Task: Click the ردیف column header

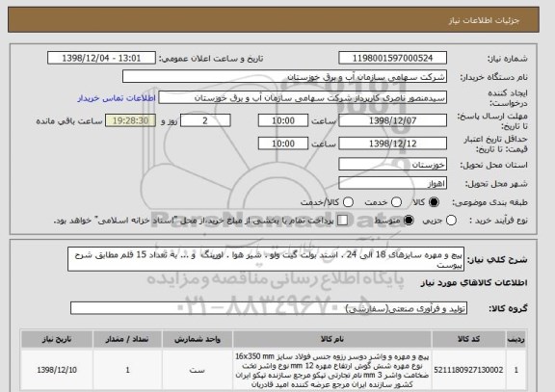Action: pyautogui.click(x=516, y=339)
